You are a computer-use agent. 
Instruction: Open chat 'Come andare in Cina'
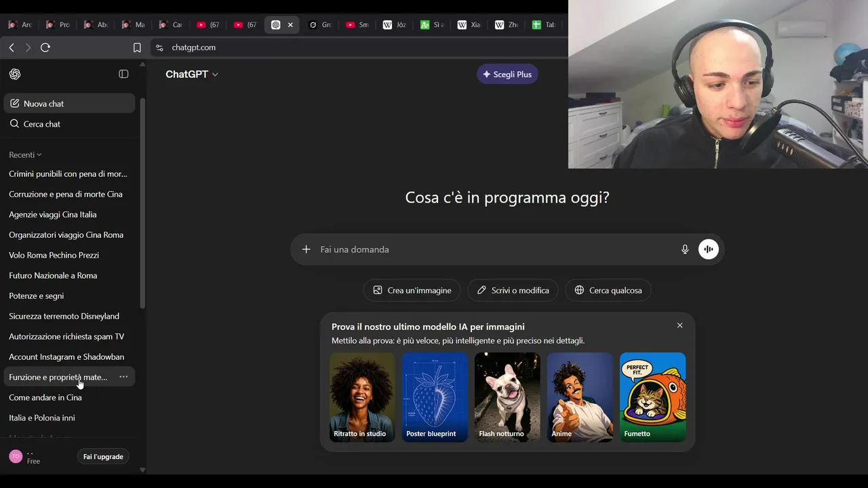click(69, 397)
